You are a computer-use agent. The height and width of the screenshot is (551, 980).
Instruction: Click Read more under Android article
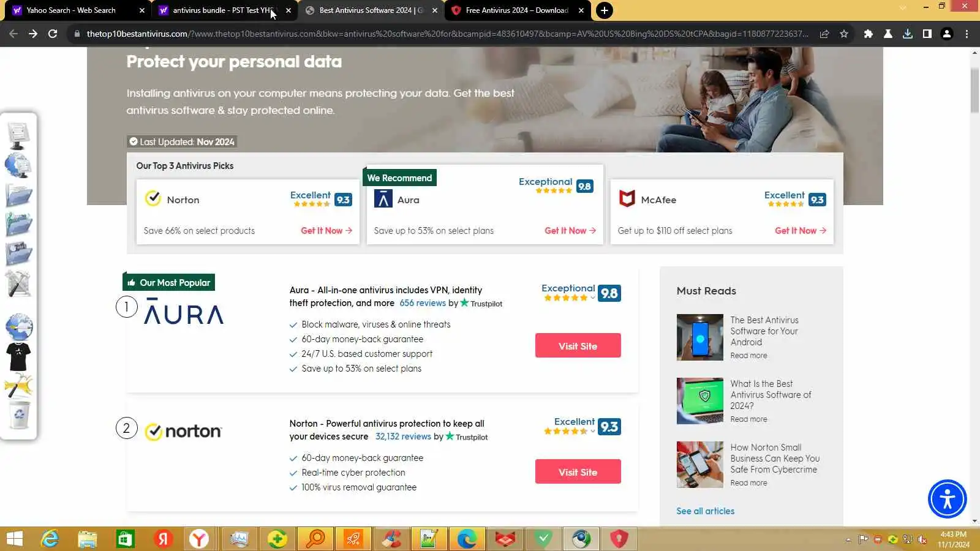748,356
